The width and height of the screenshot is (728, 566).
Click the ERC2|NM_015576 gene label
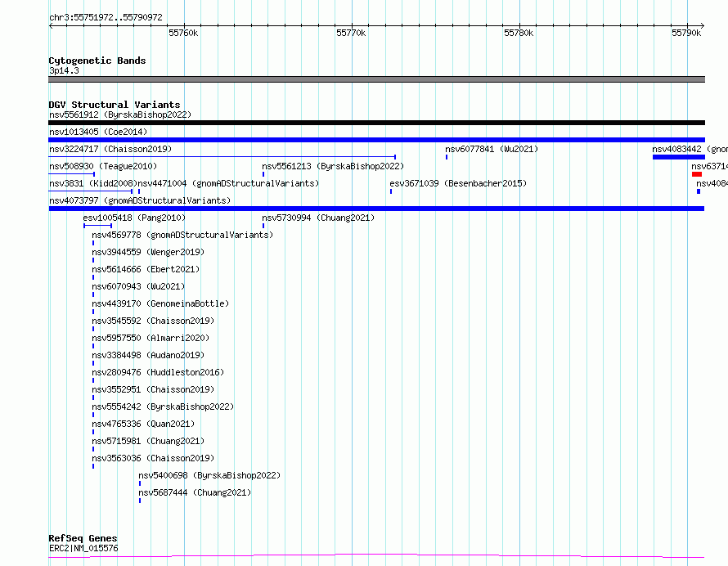(x=83, y=548)
